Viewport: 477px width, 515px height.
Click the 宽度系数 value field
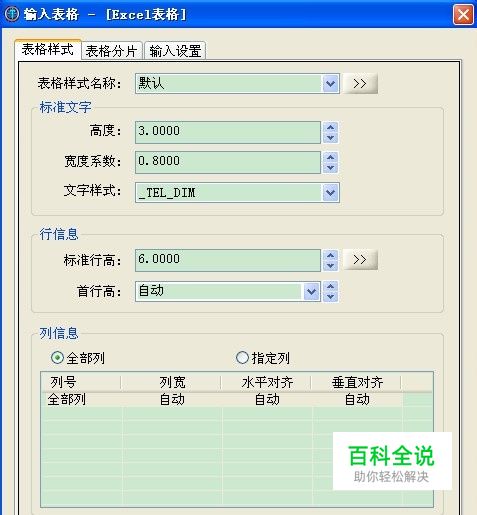click(x=228, y=162)
